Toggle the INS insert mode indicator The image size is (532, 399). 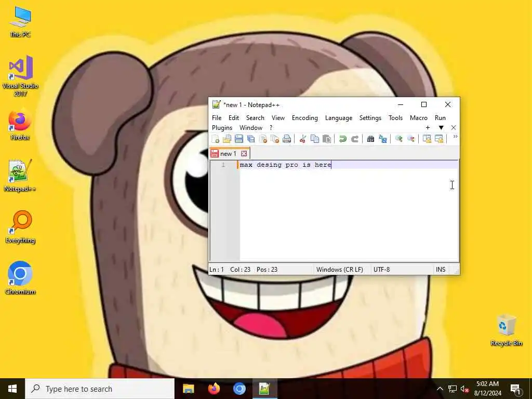click(x=441, y=270)
